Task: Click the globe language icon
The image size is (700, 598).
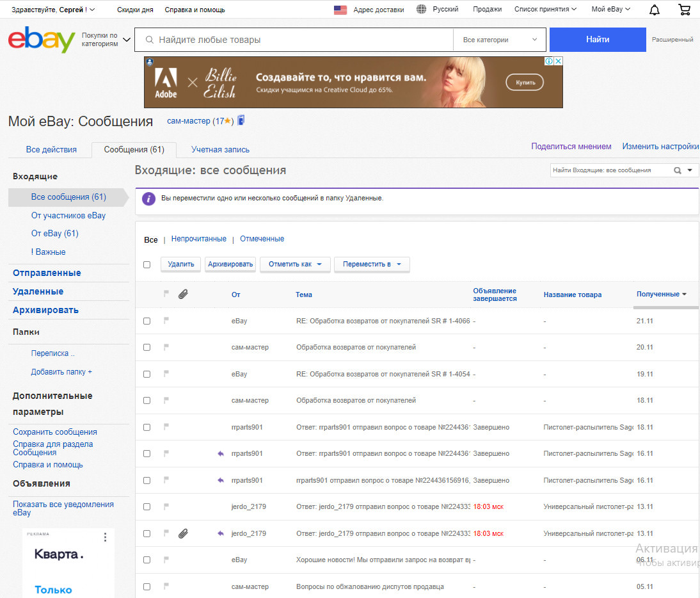Action: point(421,10)
